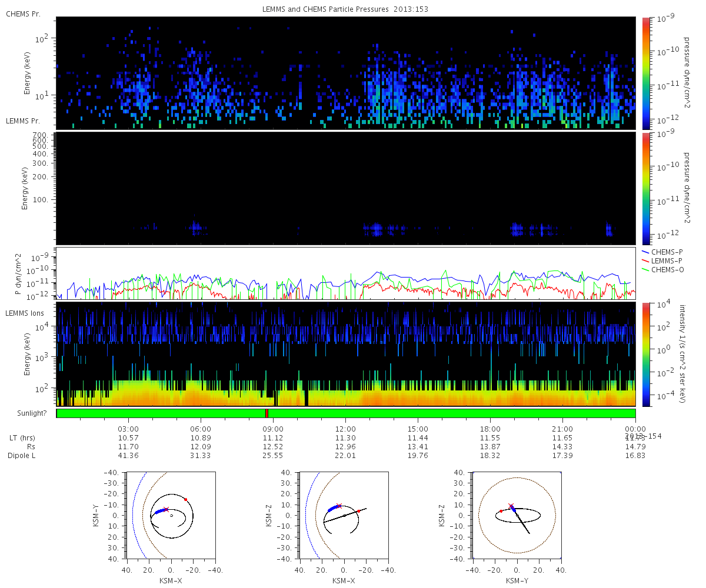Click the red marker in Sunlight bar
This screenshot has height=588, width=706.
(267, 413)
